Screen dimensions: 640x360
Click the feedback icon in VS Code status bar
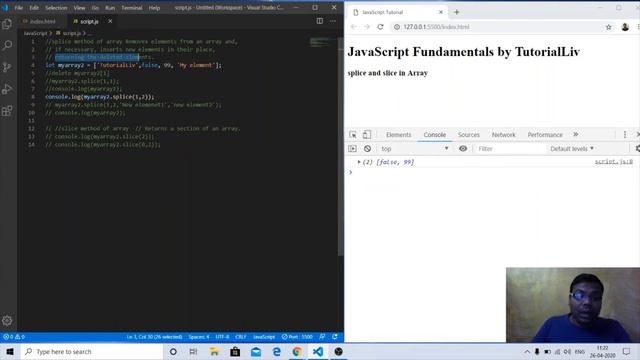(322, 337)
